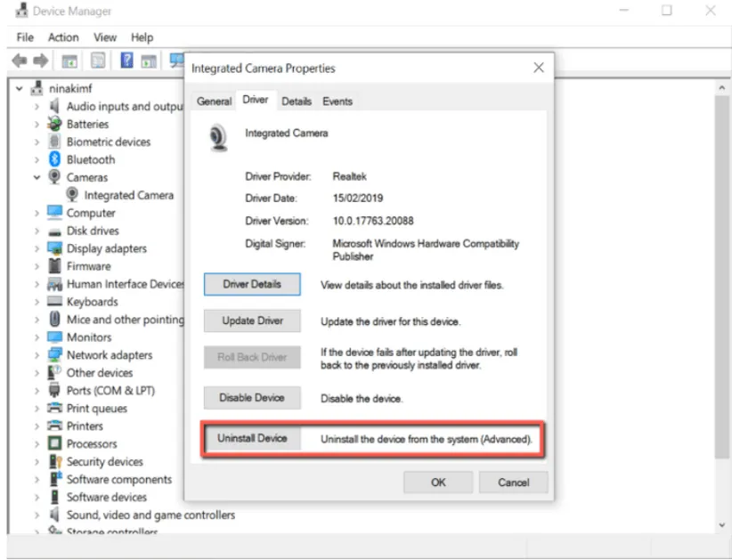Screen dimensions: 732x560
Task: Expand the Print queues category
Action: [x=37, y=409]
